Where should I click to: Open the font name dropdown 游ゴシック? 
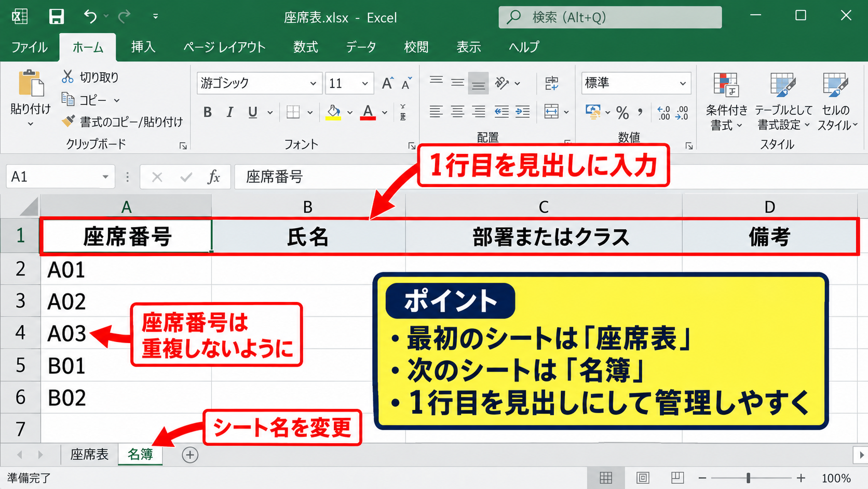(x=313, y=83)
